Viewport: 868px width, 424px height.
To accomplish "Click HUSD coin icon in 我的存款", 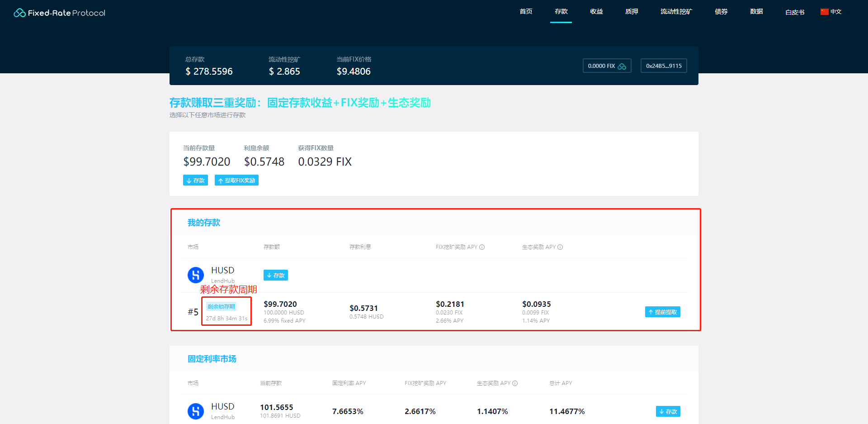I will point(196,275).
